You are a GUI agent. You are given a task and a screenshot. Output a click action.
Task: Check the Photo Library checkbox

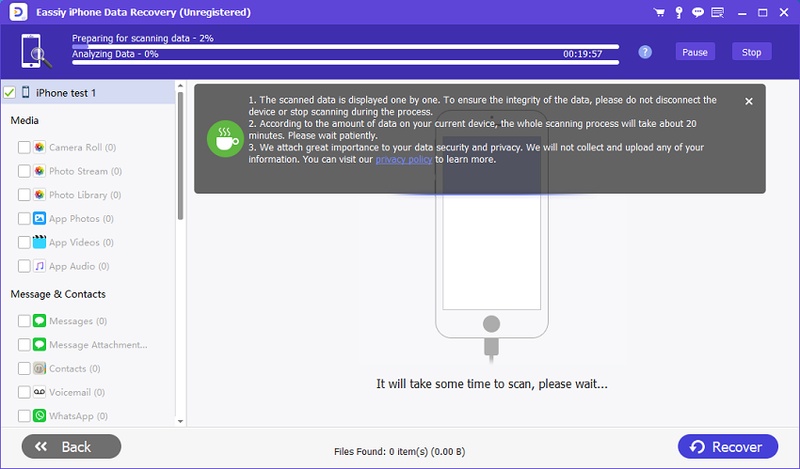[x=24, y=195]
